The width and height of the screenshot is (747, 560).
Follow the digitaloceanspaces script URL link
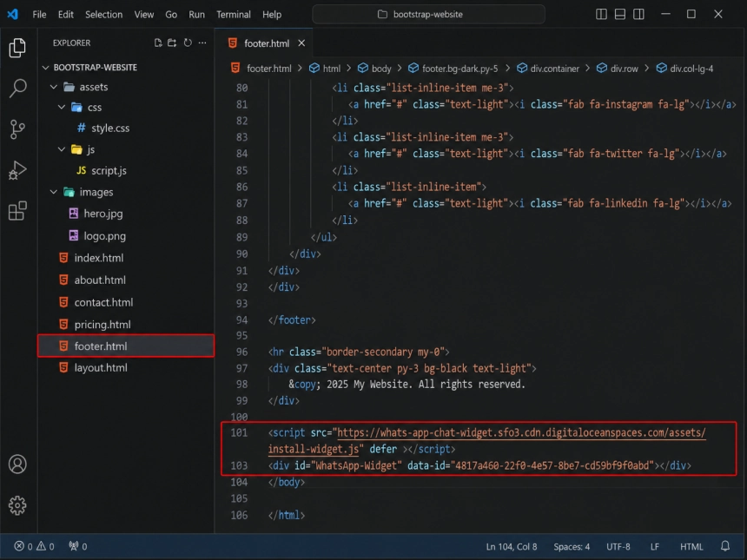[x=521, y=433]
